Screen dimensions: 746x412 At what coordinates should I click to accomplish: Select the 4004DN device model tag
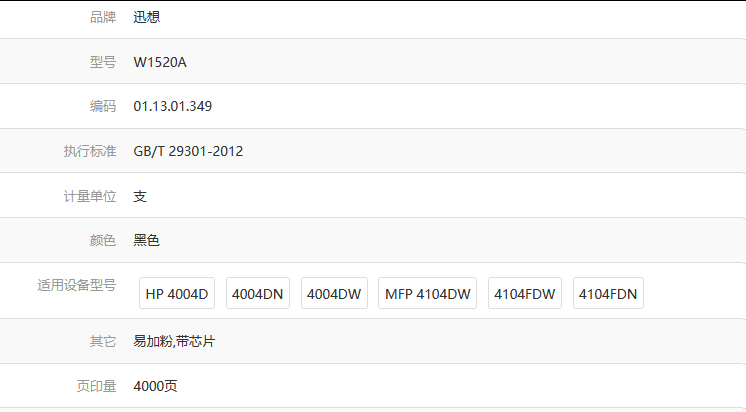click(x=257, y=294)
